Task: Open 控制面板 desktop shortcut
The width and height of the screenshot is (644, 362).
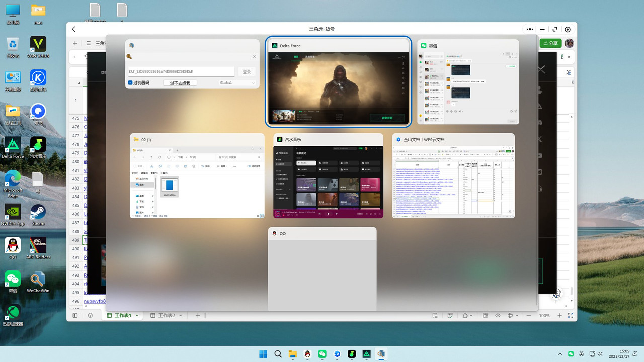Action: coord(13,81)
